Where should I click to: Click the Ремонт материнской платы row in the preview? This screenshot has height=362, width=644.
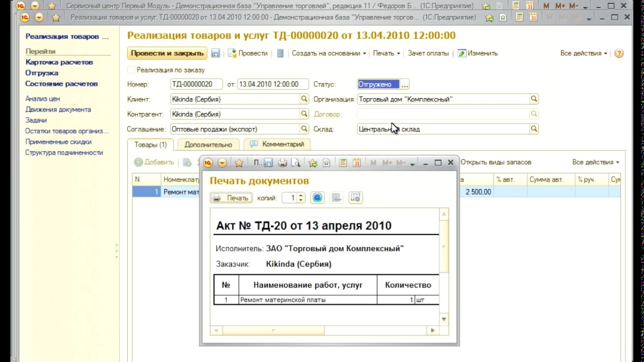coord(326,300)
